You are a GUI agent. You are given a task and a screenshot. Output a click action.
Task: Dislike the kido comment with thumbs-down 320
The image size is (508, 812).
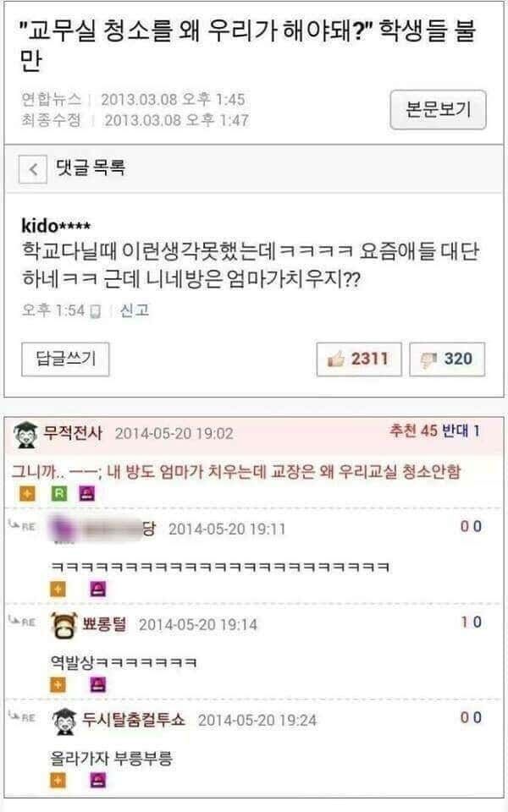pyautogui.click(x=447, y=359)
